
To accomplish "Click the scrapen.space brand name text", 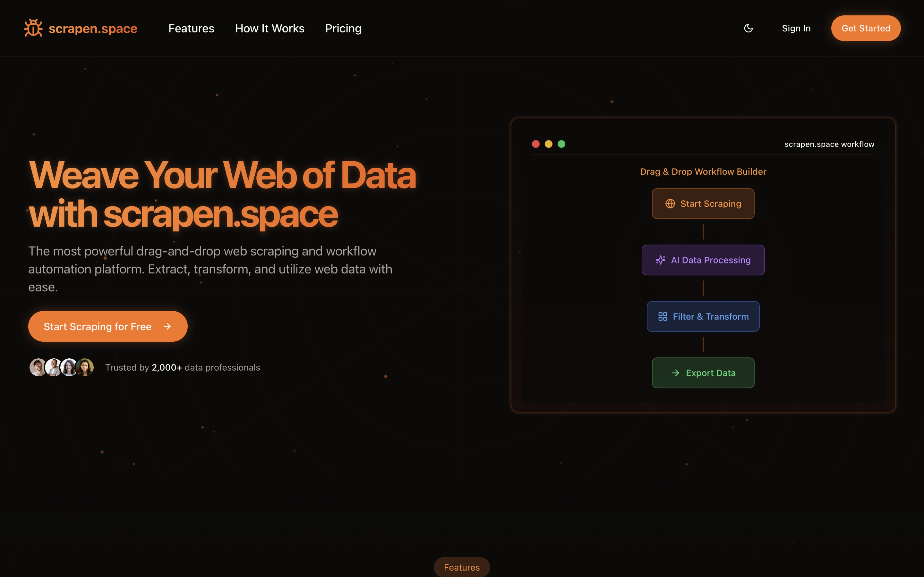I will click(x=93, y=28).
